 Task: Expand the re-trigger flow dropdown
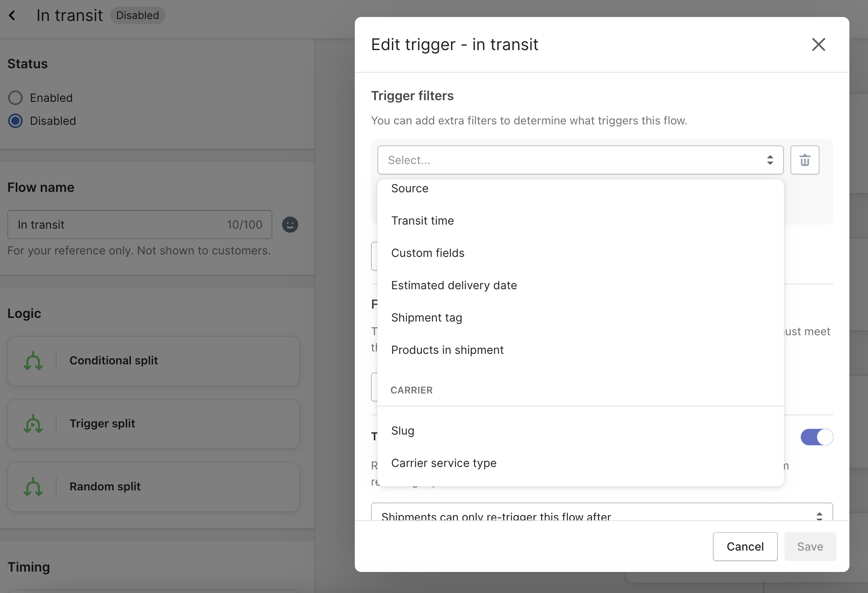click(601, 513)
